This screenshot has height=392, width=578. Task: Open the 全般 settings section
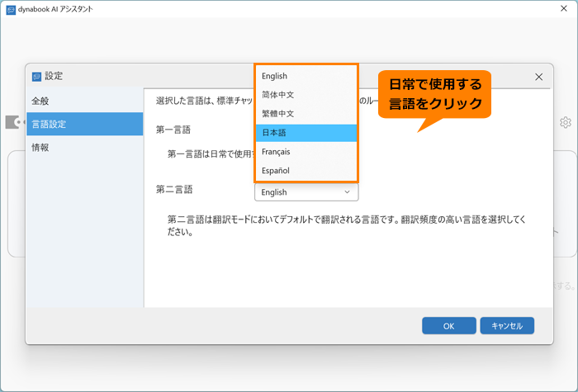[x=84, y=101]
